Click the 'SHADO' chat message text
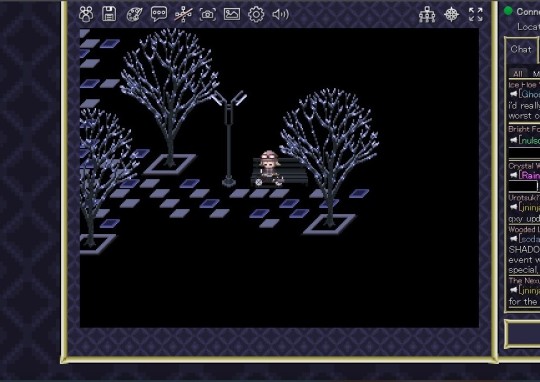This screenshot has height=382, width=540. (524, 249)
